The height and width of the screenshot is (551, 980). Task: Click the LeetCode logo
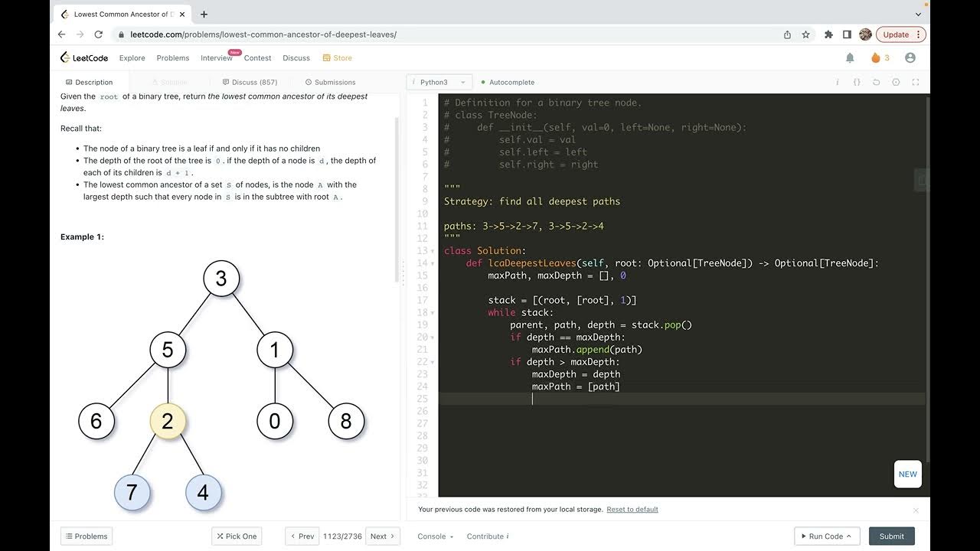(x=84, y=57)
